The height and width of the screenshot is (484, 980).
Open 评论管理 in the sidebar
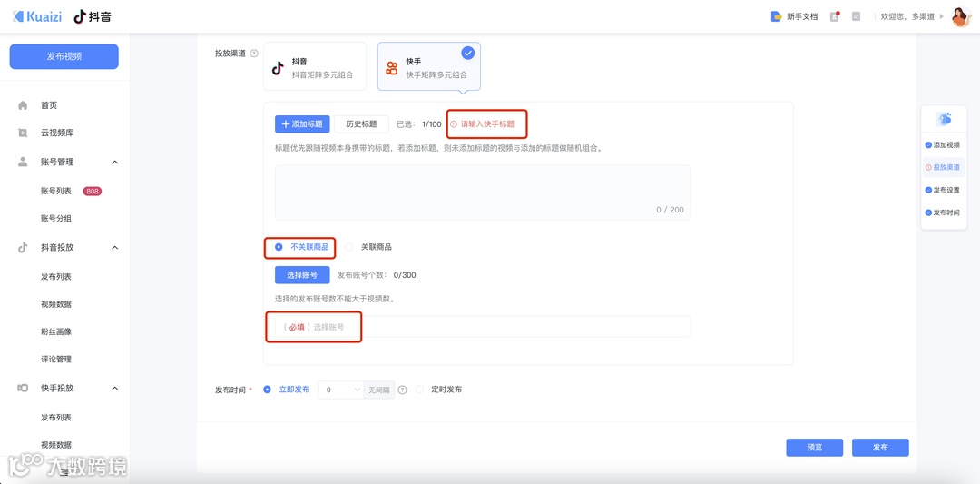56,359
